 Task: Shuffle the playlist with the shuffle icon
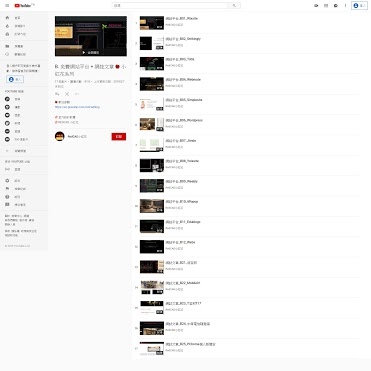67,94
